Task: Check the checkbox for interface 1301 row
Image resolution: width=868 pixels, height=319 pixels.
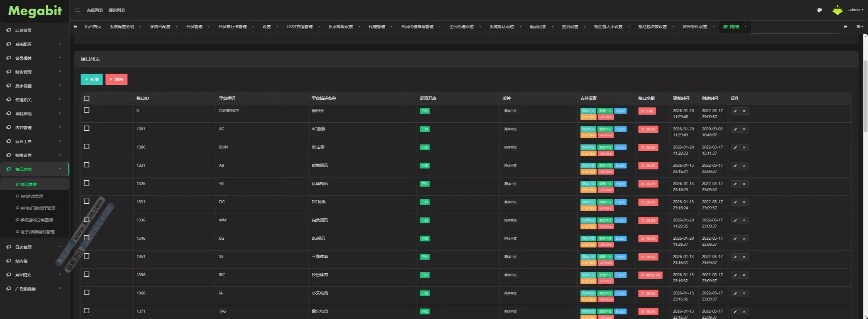Action: [x=87, y=128]
